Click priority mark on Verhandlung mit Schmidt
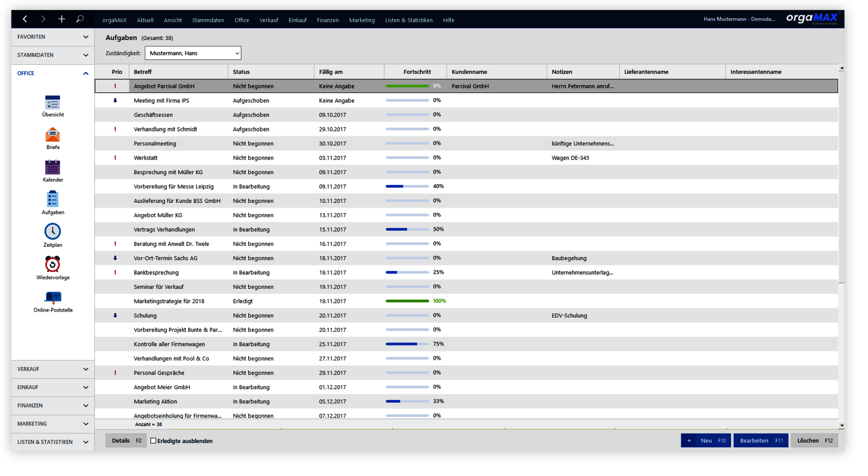 click(115, 129)
